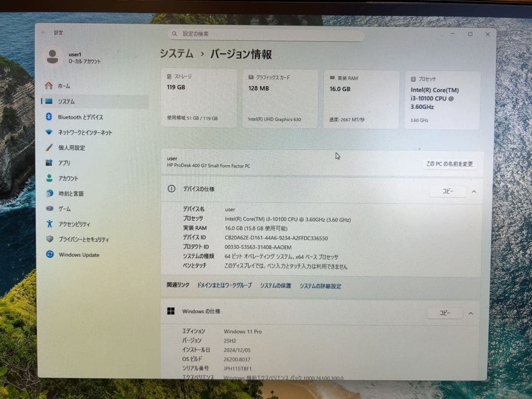This screenshot has width=532, height=399.
Task: Select システム in the sidebar
Action: coord(94,101)
